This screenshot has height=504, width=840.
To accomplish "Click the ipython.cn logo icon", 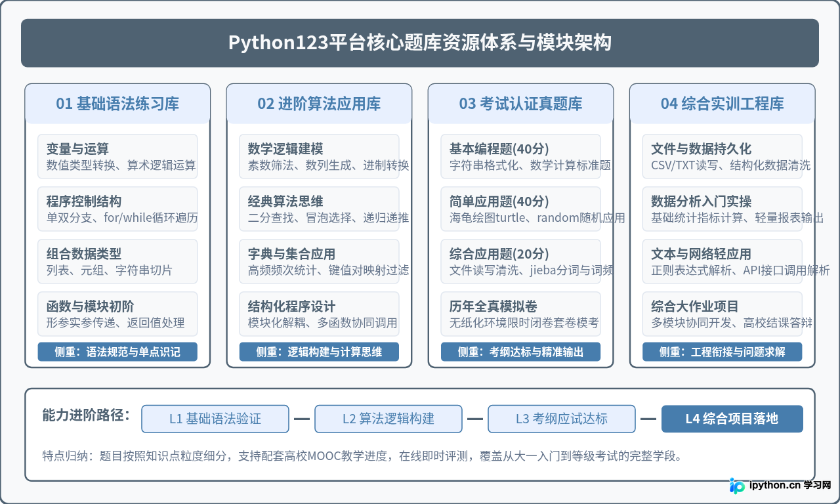I will (x=738, y=486).
